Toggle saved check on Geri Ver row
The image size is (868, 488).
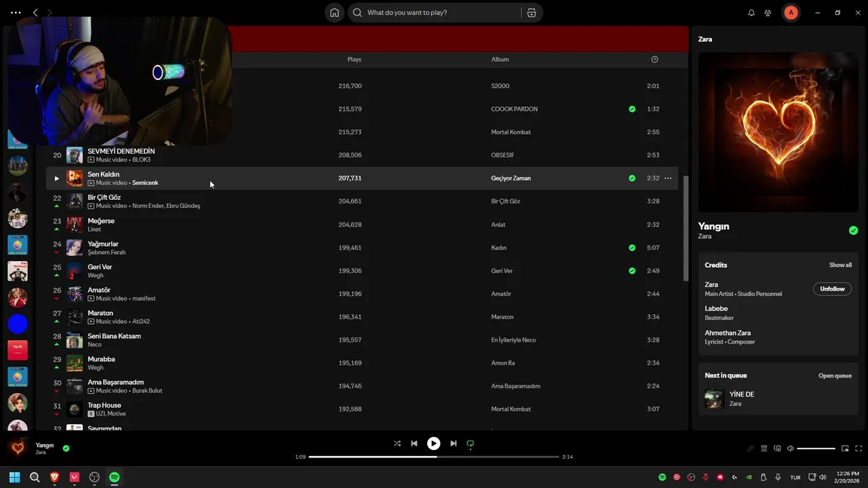(632, 271)
